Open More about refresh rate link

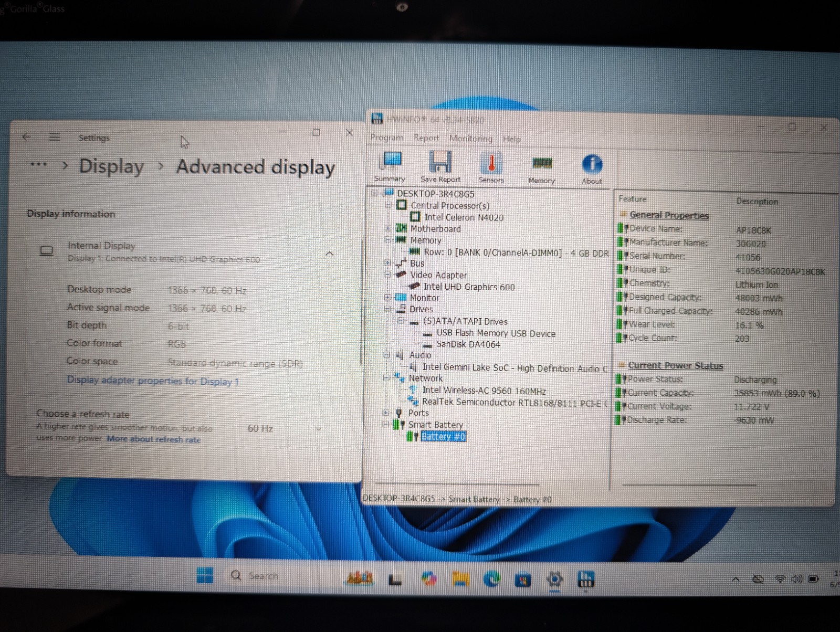click(153, 439)
